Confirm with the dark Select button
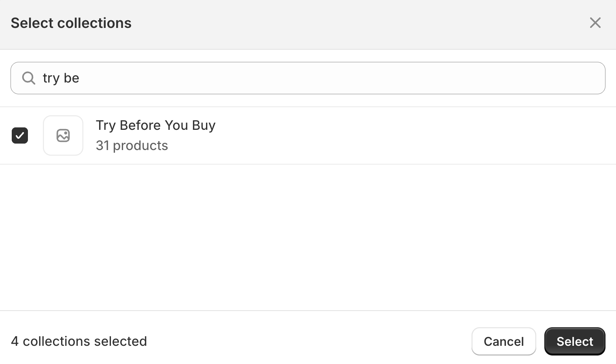616x364 pixels. coord(574,341)
